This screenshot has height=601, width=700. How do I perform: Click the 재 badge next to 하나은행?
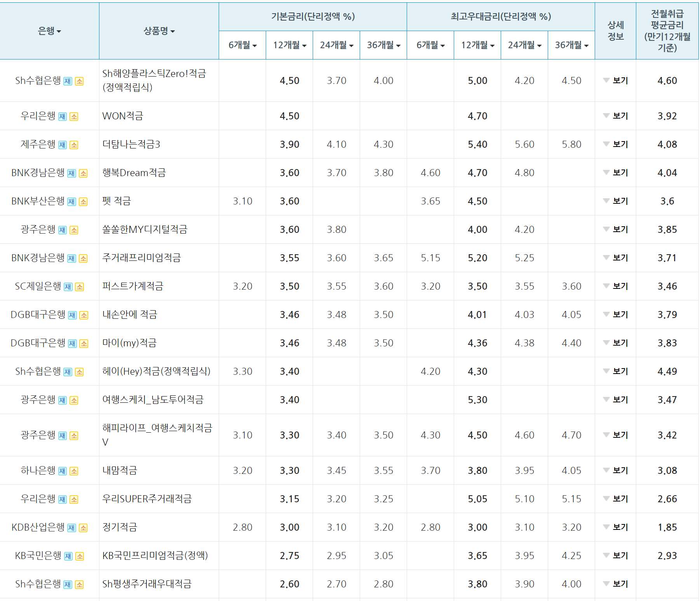(x=62, y=471)
